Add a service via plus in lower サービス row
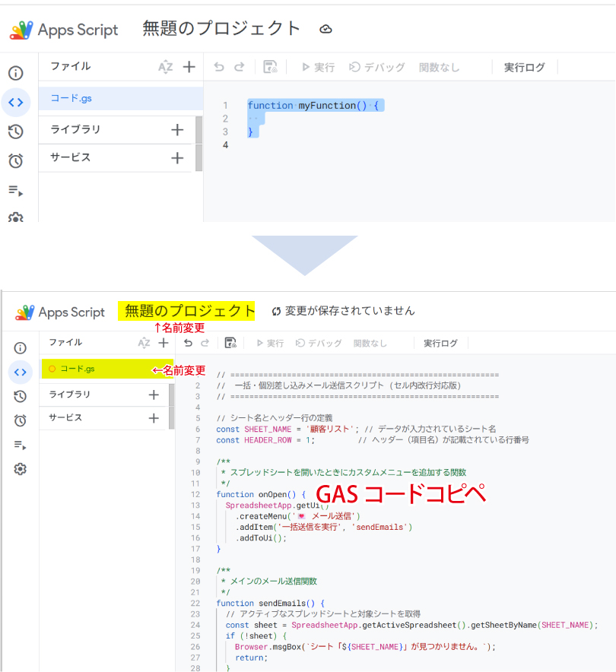This screenshot has width=616, height=672. click(x=154, y=418)
